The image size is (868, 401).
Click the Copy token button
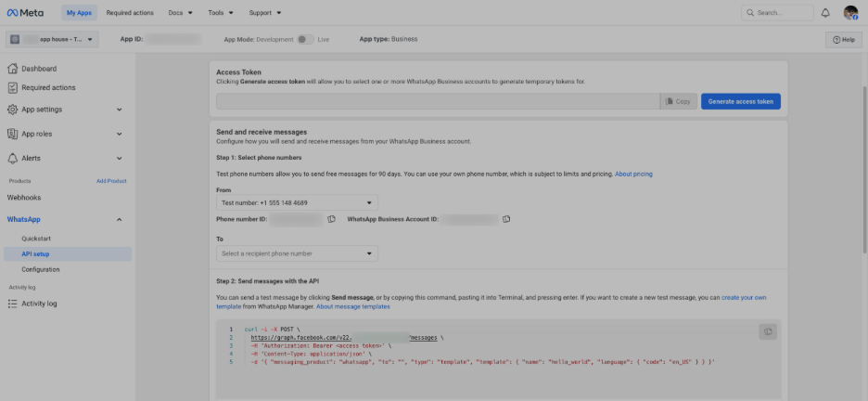[679, 101]
